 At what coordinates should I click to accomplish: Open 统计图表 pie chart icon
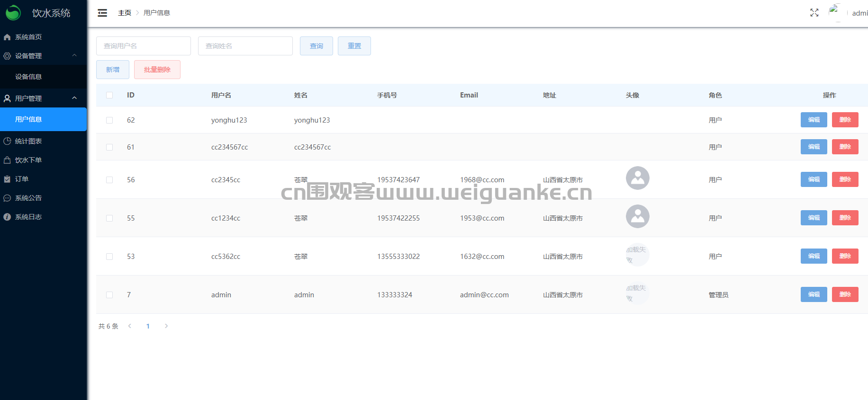(x=7, y=141)
